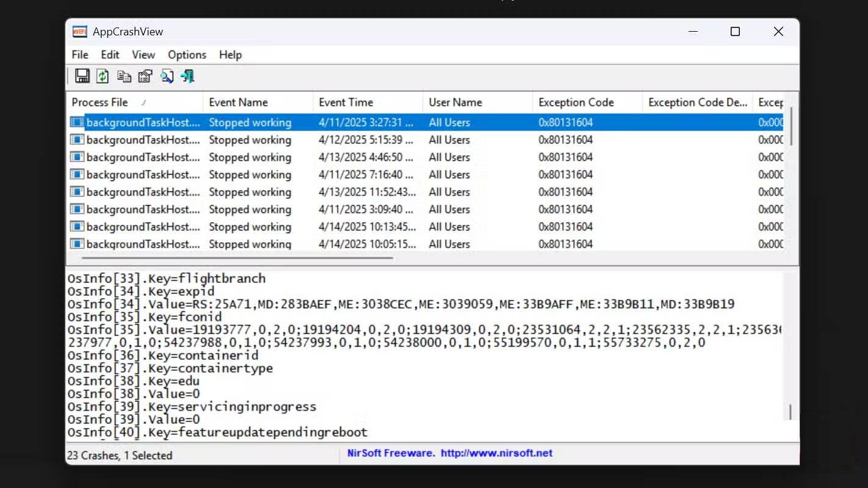Viewport: 868px width, 488px height.
Task: Open the http://www.nirsoft.net link
Action: point(496,453)
